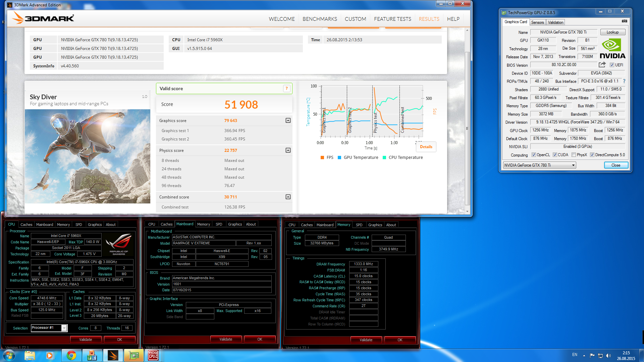
Task: Click the BIOS save/share arrow icon in GPU-Z
Action: (602, 65)
